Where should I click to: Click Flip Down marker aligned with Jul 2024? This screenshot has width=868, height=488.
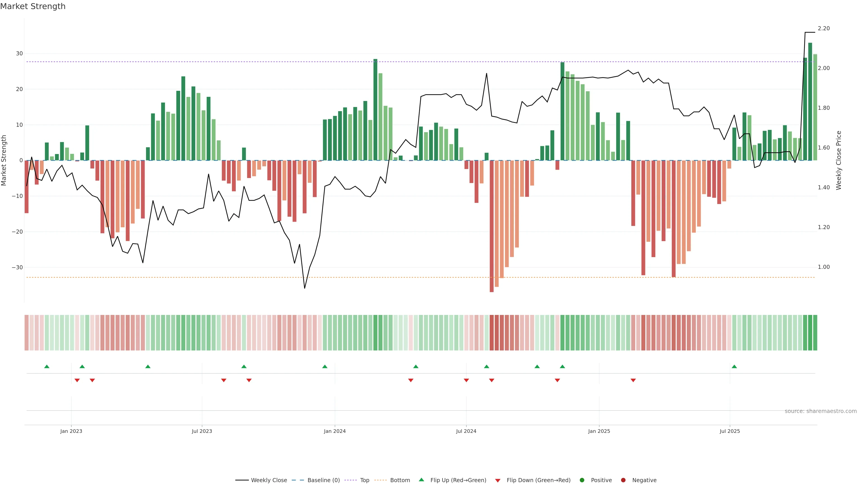point(466,380)
